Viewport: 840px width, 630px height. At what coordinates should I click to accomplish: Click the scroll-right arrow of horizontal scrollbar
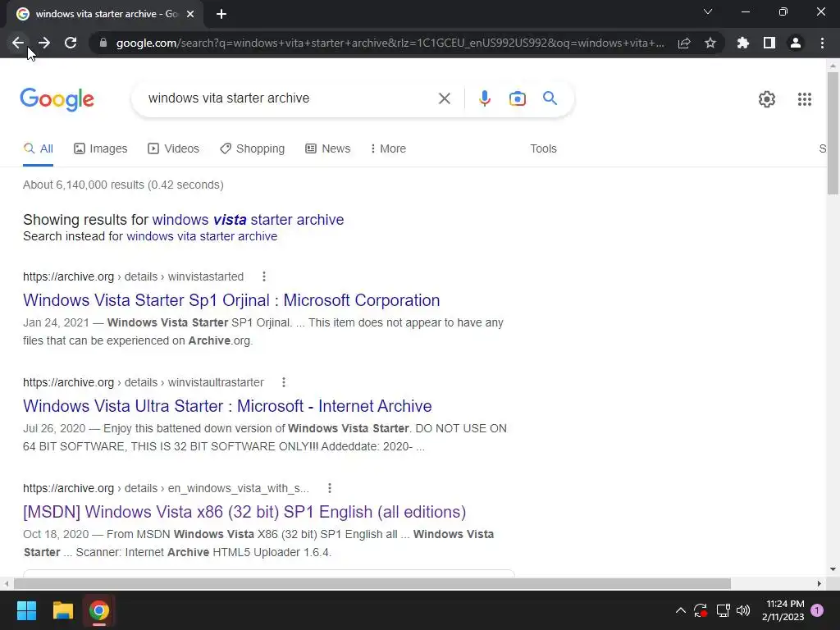tap(819, 583)
